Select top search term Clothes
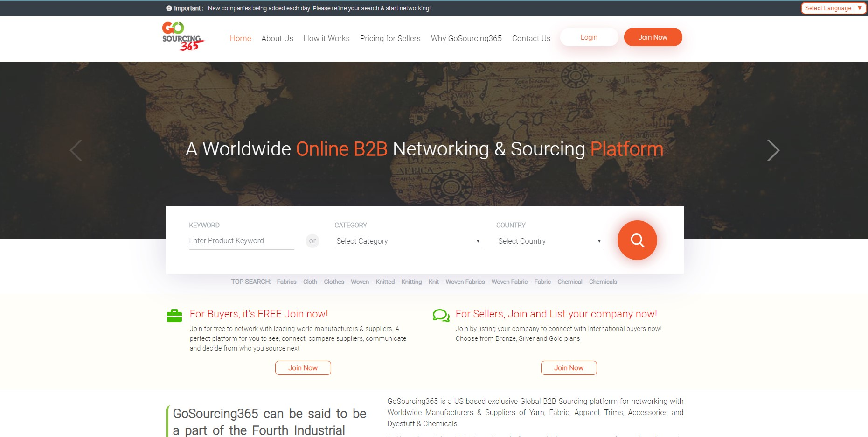Image resolution: width=868 pixels, height=437 pixels. tap(334, 282)
